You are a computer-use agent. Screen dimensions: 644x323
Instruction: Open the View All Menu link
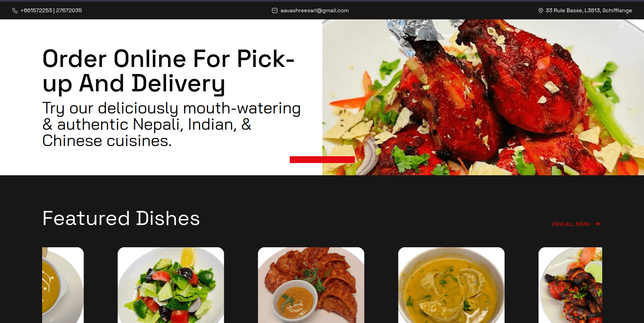click(575, 224)
